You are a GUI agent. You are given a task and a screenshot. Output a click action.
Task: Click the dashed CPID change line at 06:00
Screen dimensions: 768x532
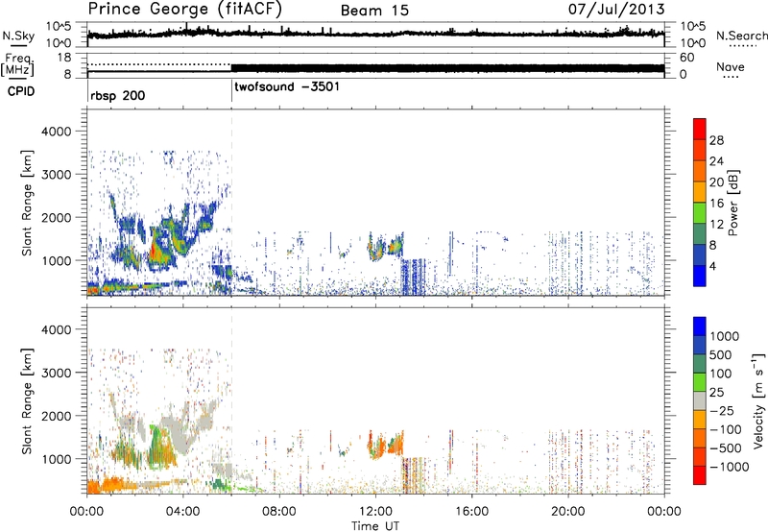pyautogui.click(x=231, y=203)
